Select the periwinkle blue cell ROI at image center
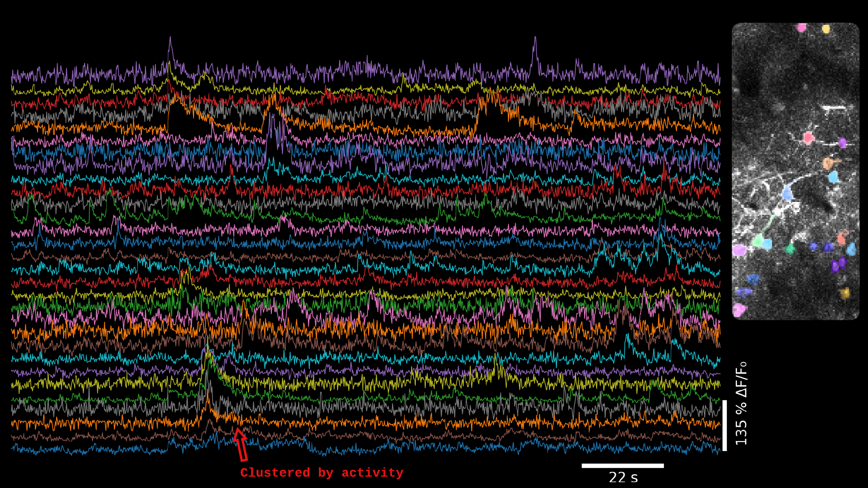Screen dimensions: 868x488 pyautogui.click(x=788, y=194)
